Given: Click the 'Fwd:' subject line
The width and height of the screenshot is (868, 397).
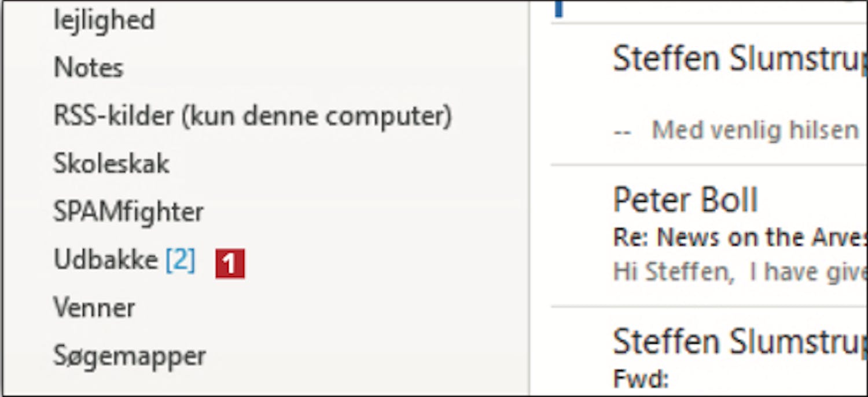Looking at the screenshot, I should pyautogui.click(x=641, y=379).
